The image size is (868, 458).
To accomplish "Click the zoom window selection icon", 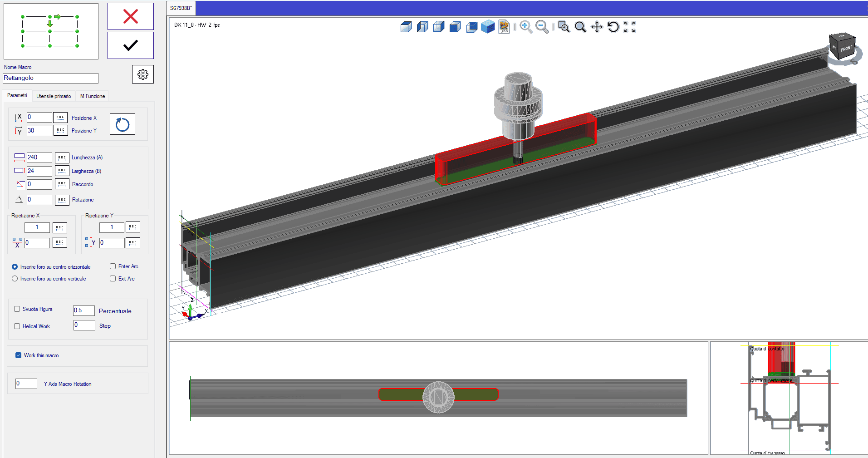I will click(564, 27).
